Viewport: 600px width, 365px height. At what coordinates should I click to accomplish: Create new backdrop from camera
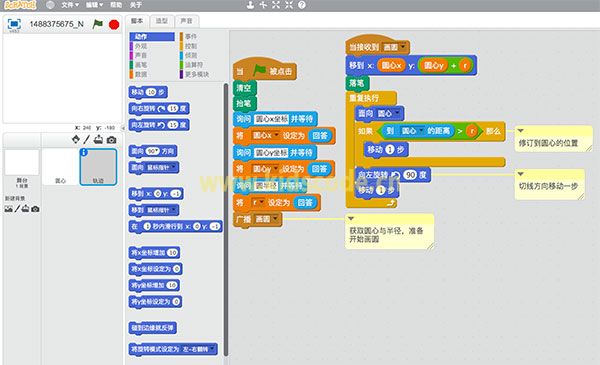coord(35,209)
